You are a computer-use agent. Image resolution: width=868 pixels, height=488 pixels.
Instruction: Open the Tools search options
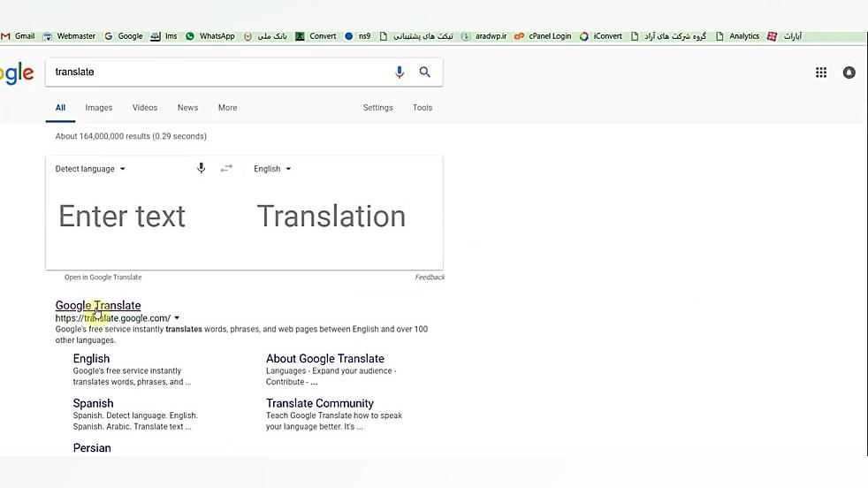(423, 108)
